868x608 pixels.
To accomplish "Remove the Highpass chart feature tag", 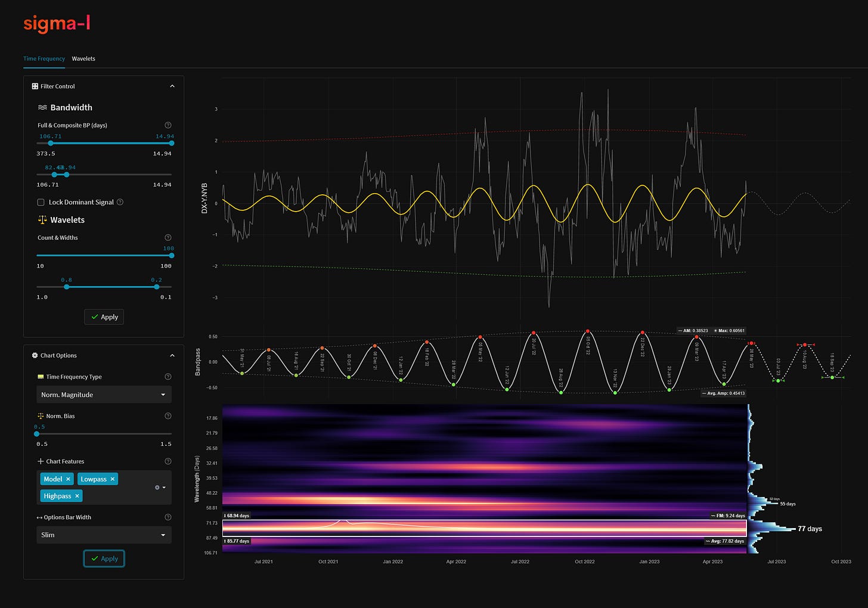I will [x=77, y=496].
